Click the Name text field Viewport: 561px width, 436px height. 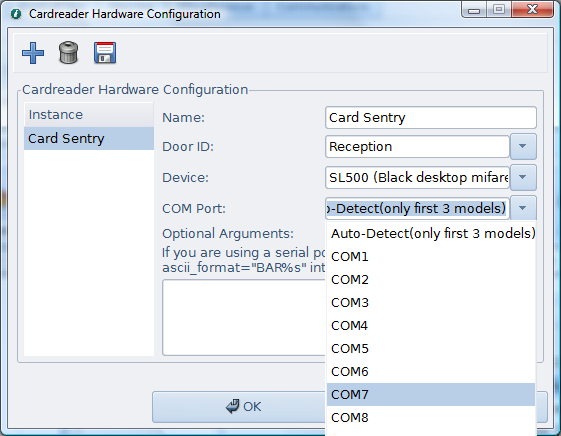pyautogui.click(x=431, y=117)
